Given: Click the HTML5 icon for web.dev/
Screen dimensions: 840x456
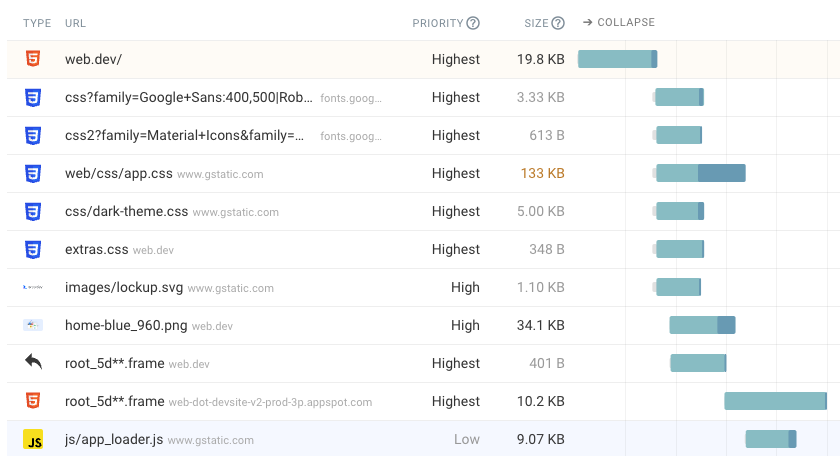Looking at the screenshot, I should click(33, 58).
